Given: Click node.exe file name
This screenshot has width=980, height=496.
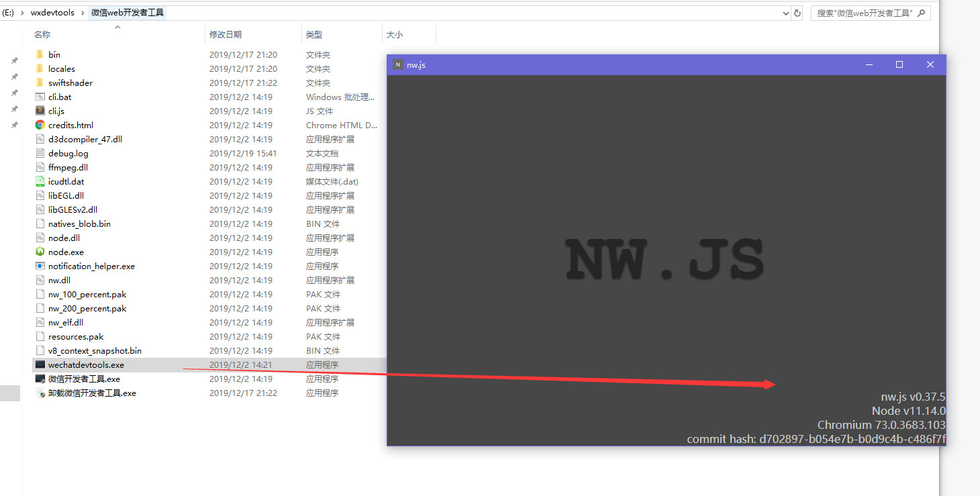Looking at the screenshot, I should [x=66, y=252].
